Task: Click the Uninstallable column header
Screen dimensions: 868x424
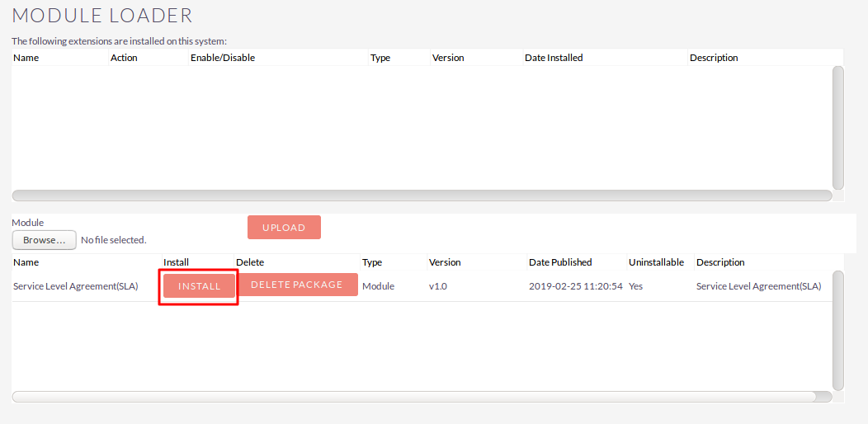Action: pos(657,262)
